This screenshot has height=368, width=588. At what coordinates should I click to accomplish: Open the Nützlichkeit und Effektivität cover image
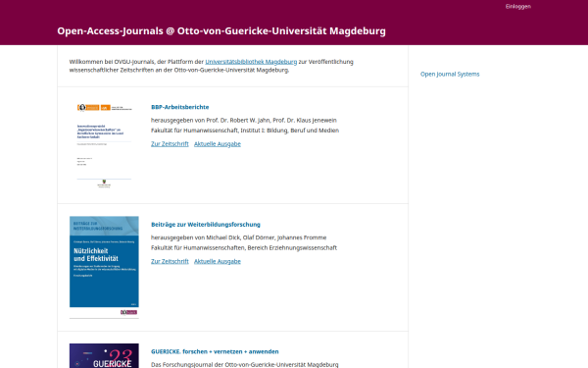(104, 267)
